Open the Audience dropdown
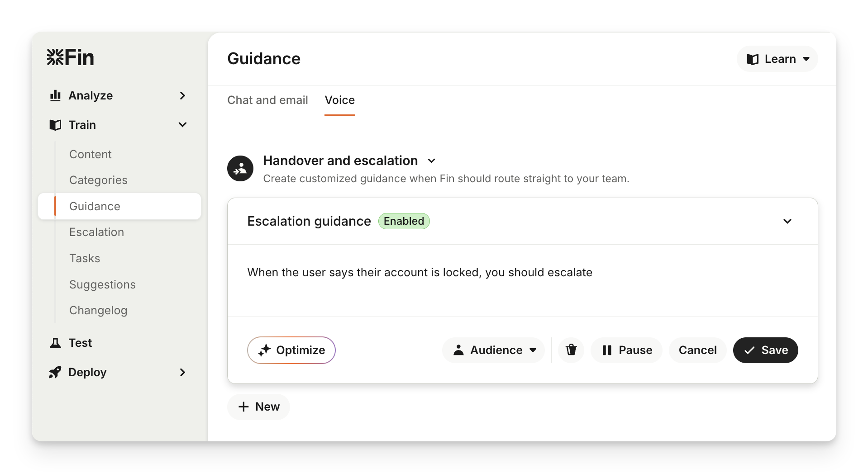Screen dimensions: 868x473 [x=494, y=350]
